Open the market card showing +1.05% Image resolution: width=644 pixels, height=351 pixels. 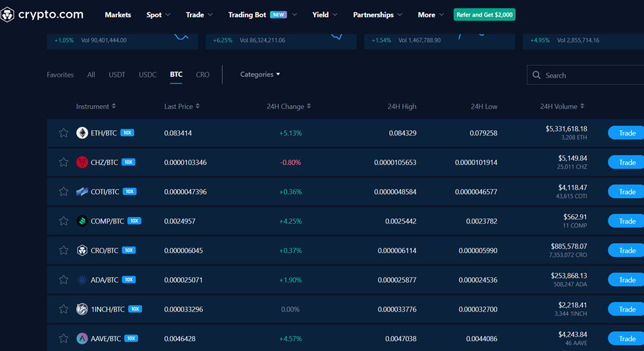coord(122,41)
